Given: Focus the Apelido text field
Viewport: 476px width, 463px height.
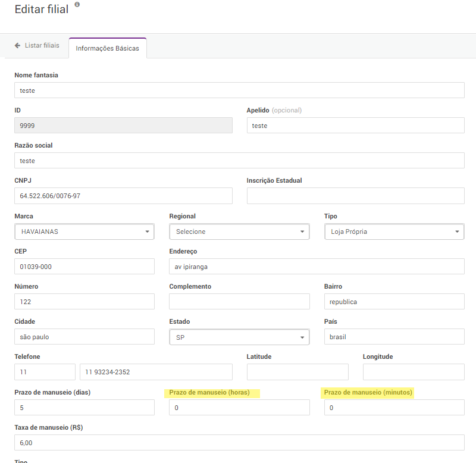Looking at the screenshot, I should [x=355, y=126].
